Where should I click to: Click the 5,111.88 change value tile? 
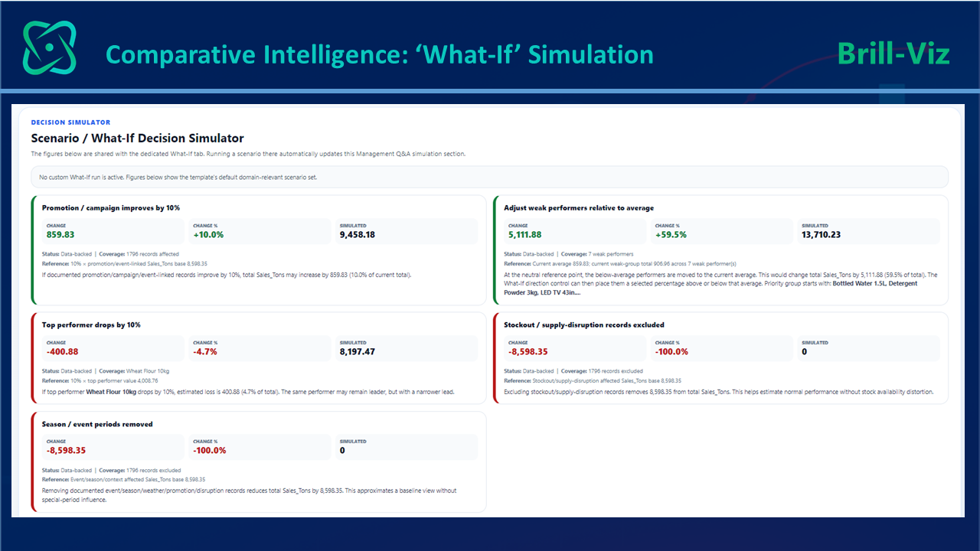pyautogui.click(x=576, y=231)
